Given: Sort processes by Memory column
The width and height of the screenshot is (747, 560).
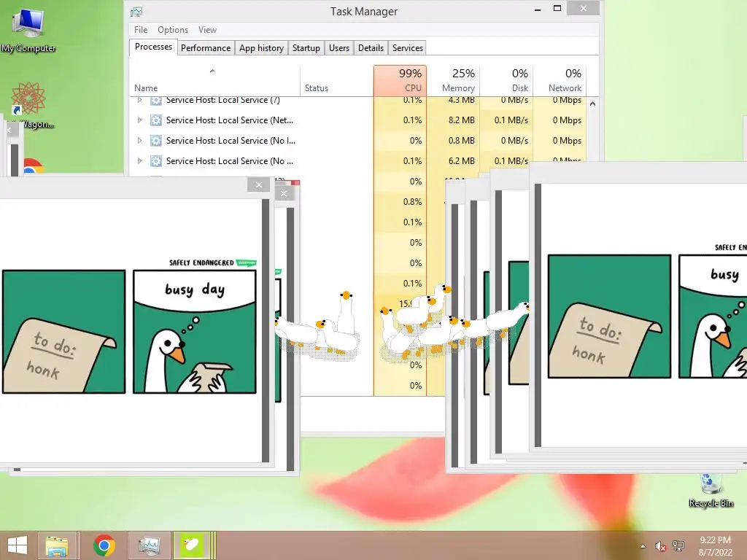Looking at the screenshot, I should tap(453, 81).
